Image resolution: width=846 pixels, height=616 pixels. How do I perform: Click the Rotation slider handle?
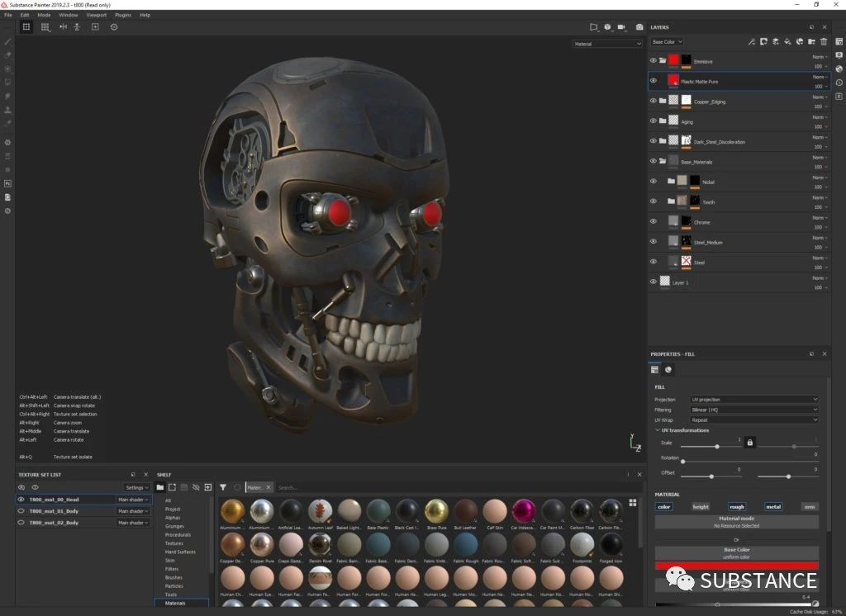(x=683, y=462)
